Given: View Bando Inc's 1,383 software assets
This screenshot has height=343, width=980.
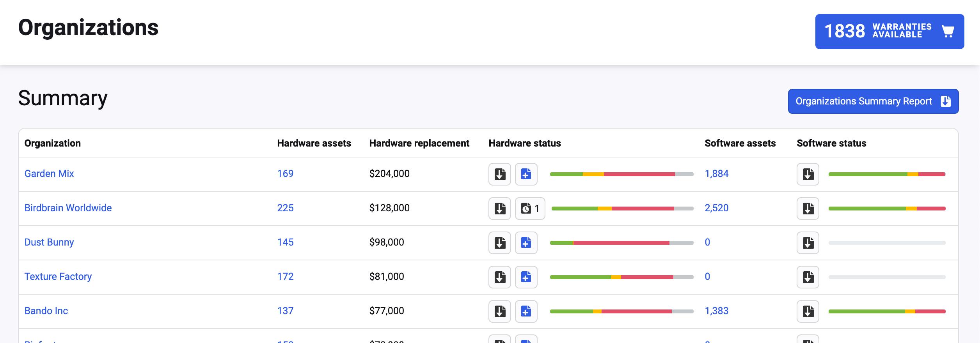Looking at the screenshot, I should click(x=717, y=311).
